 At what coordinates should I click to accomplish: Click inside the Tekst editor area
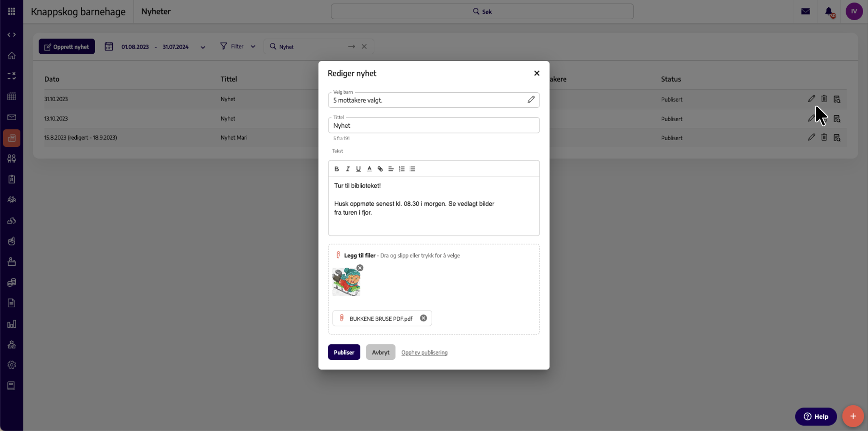(x=434, y=206)
